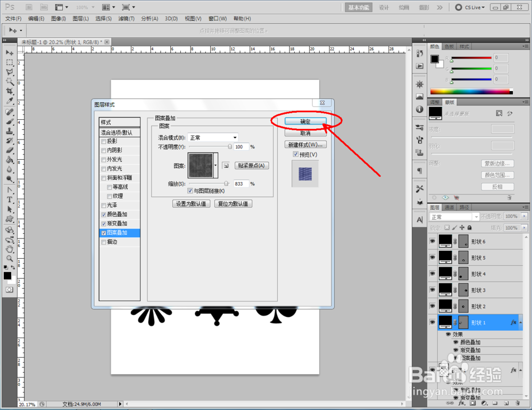
Task: Open the Info panel icon
Action: [x=420, y=109]
